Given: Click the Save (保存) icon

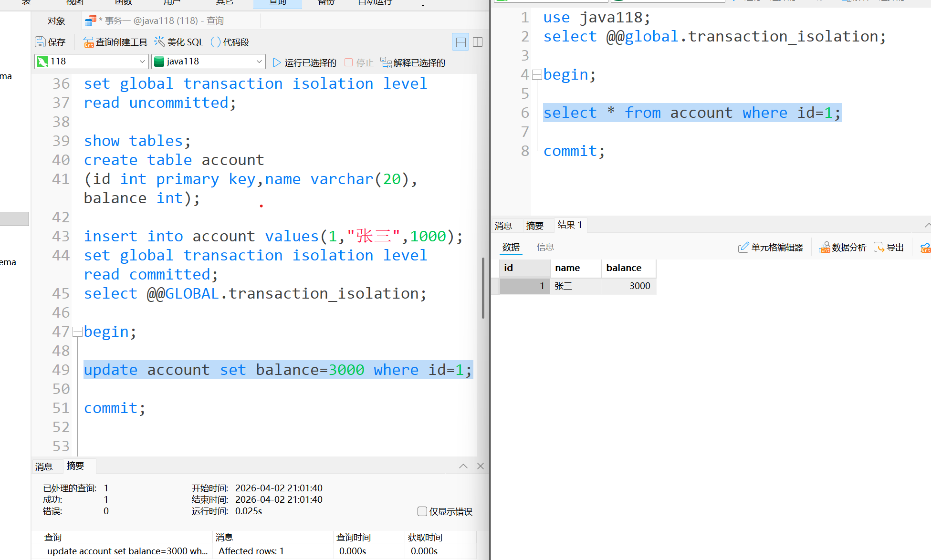Looking at the screenshot, I should point(41,42).
